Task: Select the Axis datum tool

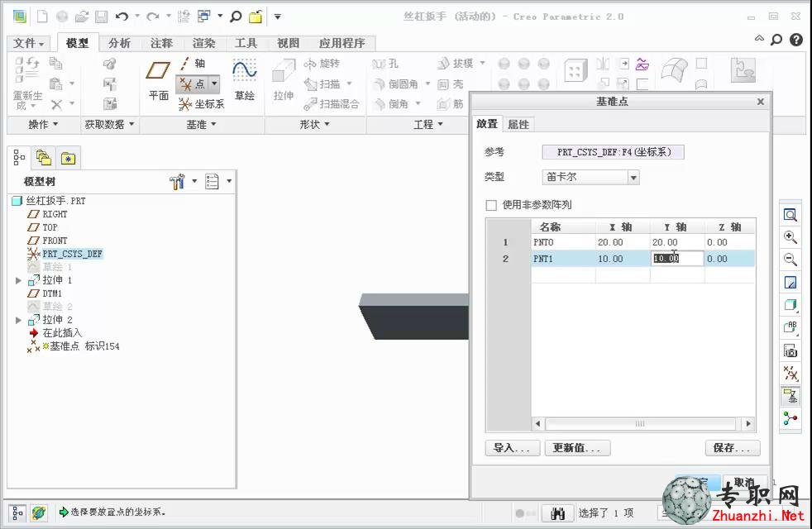Action: click(x=193, y=63)
